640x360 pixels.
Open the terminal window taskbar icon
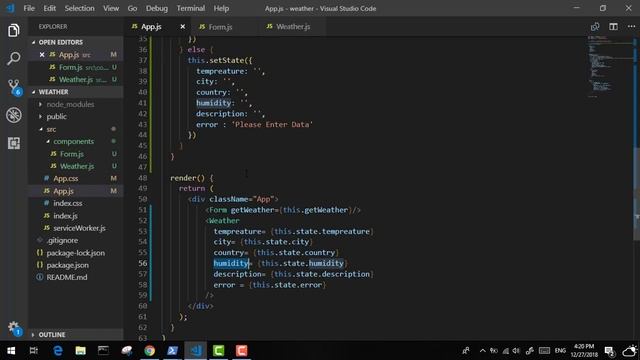[x=103, y=351]
